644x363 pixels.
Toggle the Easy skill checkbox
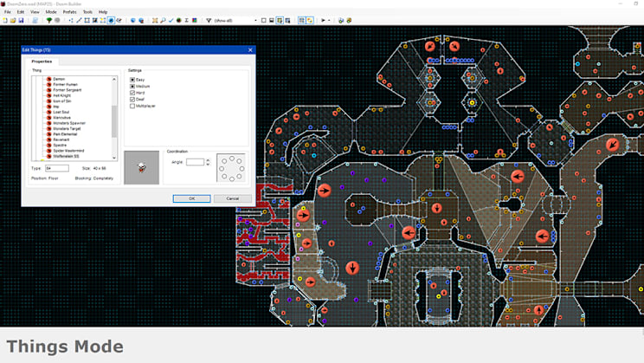click(132, 80)
